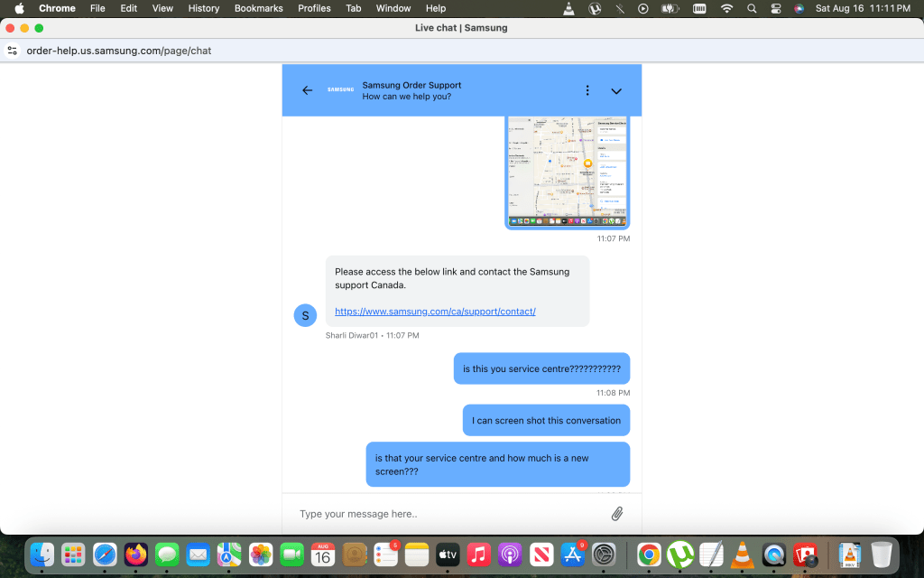Viewport: 924px width, 578px height.
Task: Click the back arrow in chat header
Action: coord(307,90)
